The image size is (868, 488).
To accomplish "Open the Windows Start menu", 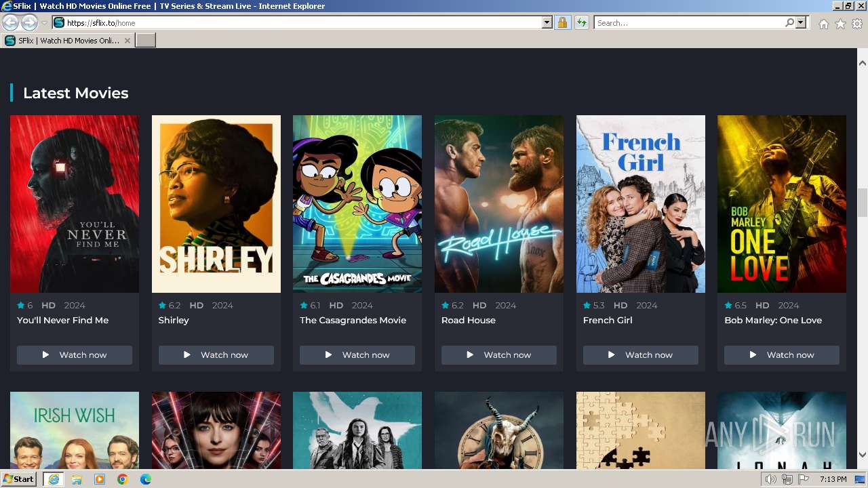I will [19, 479].
